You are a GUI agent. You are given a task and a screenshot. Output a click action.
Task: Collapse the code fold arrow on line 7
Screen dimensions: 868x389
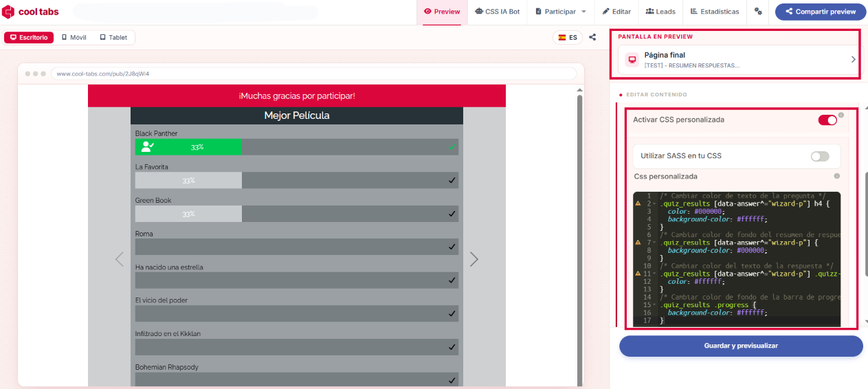pos(654,243)
